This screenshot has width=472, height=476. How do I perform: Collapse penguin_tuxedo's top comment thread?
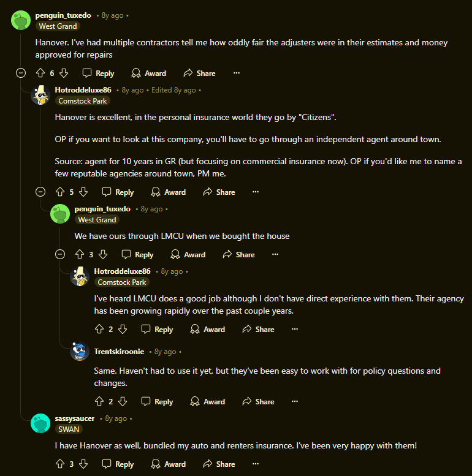(x=21, y=73)
